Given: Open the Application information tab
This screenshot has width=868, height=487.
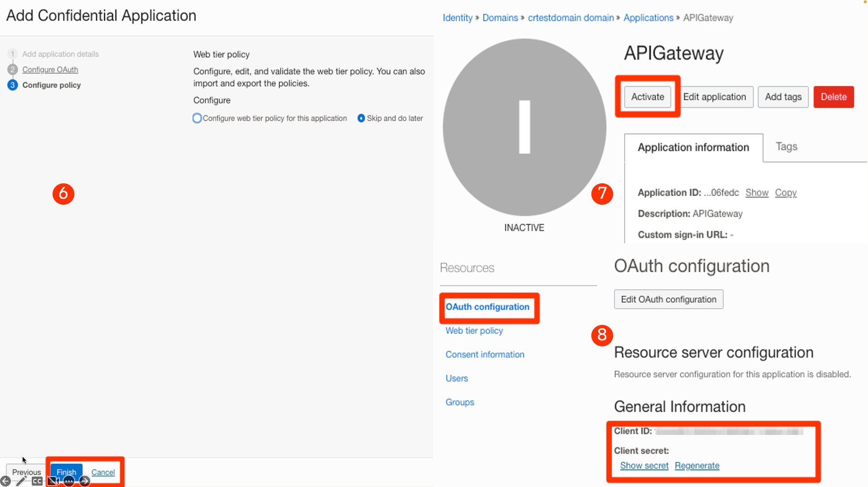Looking at the screenshot, I should 693,147.
